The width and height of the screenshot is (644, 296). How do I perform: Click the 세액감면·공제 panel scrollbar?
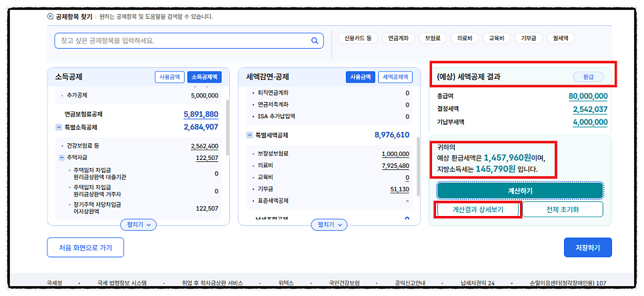(x=418, y=166)
